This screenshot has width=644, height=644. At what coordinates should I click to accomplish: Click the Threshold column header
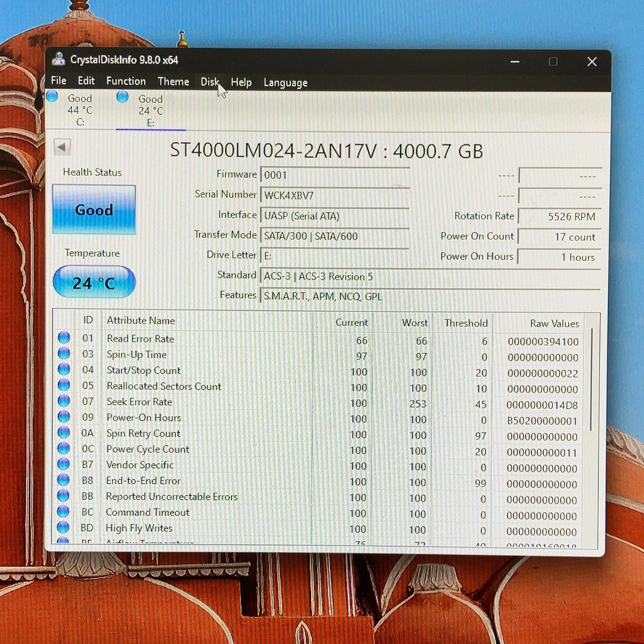[x=466, y=323]
